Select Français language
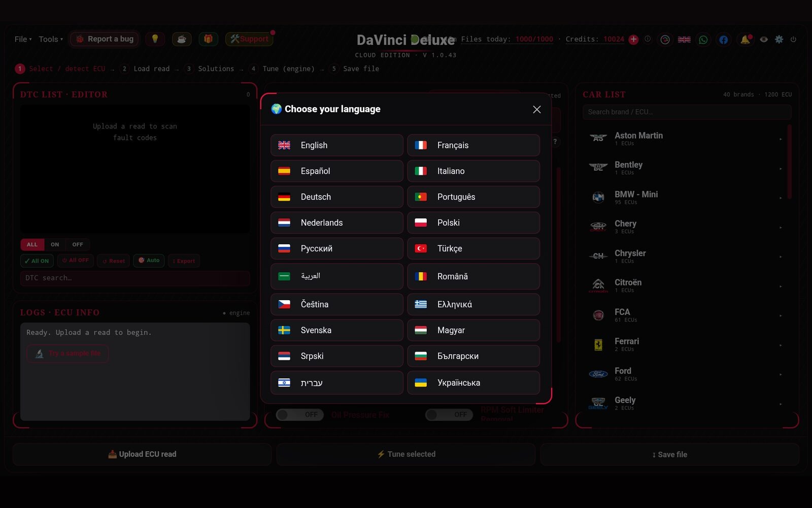 tap(473, 145)
